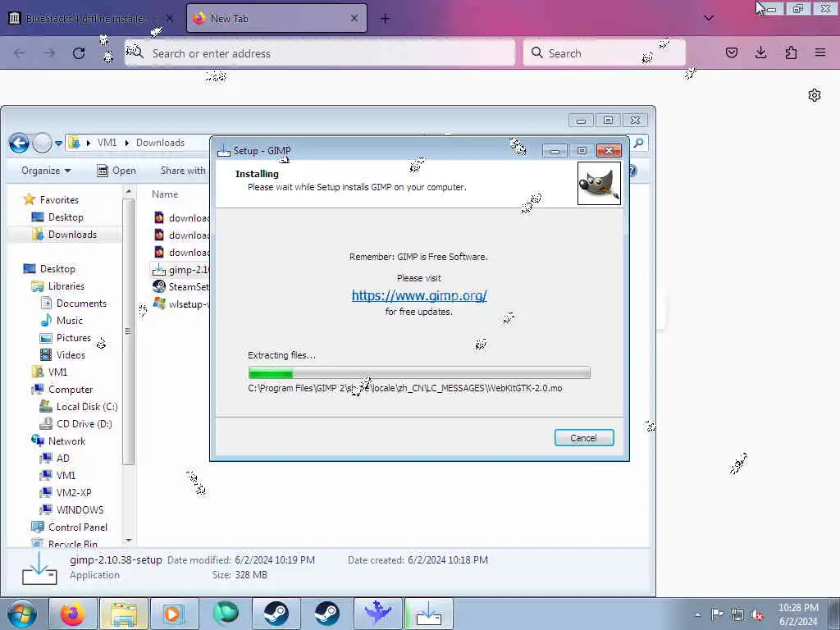Viewport: 840px width, 630px height.
Task: Open Action Center flag tray icon
Action: point(717,614)
